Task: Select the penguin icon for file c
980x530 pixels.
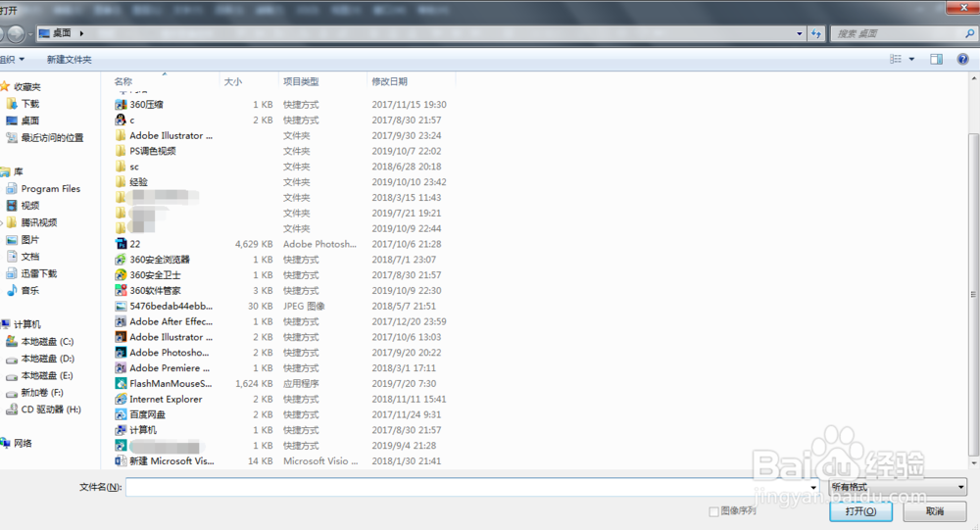Action: (121, 120)
